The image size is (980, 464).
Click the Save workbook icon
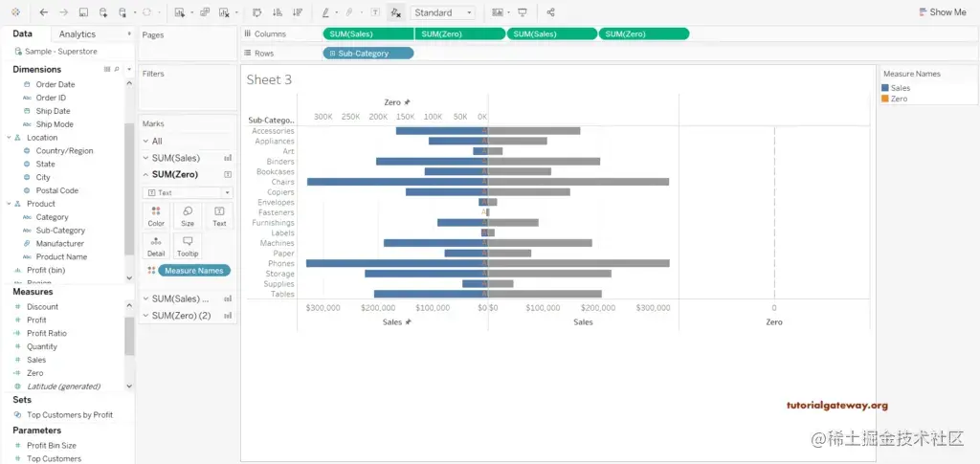coord(83,11)
